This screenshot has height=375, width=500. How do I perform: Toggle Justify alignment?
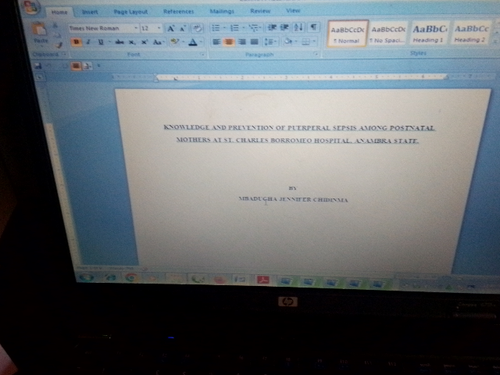(254, 42)
